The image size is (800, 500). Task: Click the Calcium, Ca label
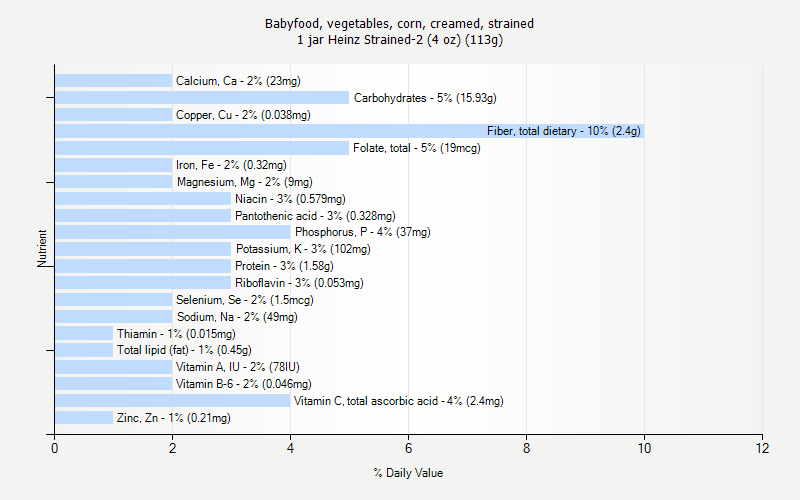(x=238, y=81)
